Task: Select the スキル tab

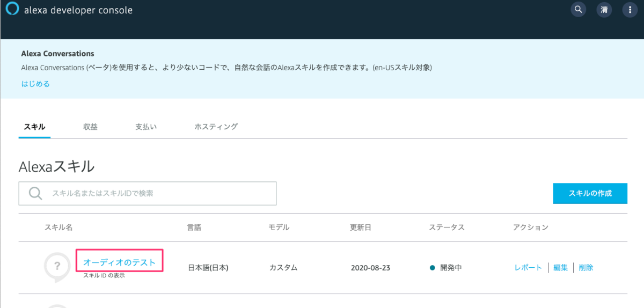Action: point(34,127)
